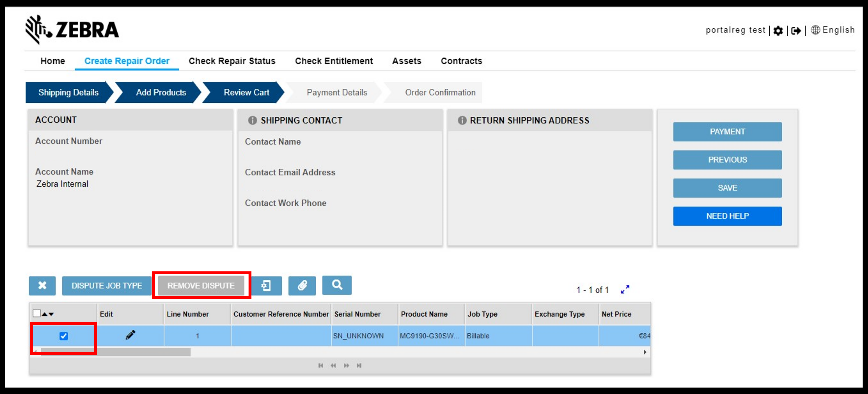Click the SAVE button
The width and height of the screenshot is (868, 394).
[727, 188]
